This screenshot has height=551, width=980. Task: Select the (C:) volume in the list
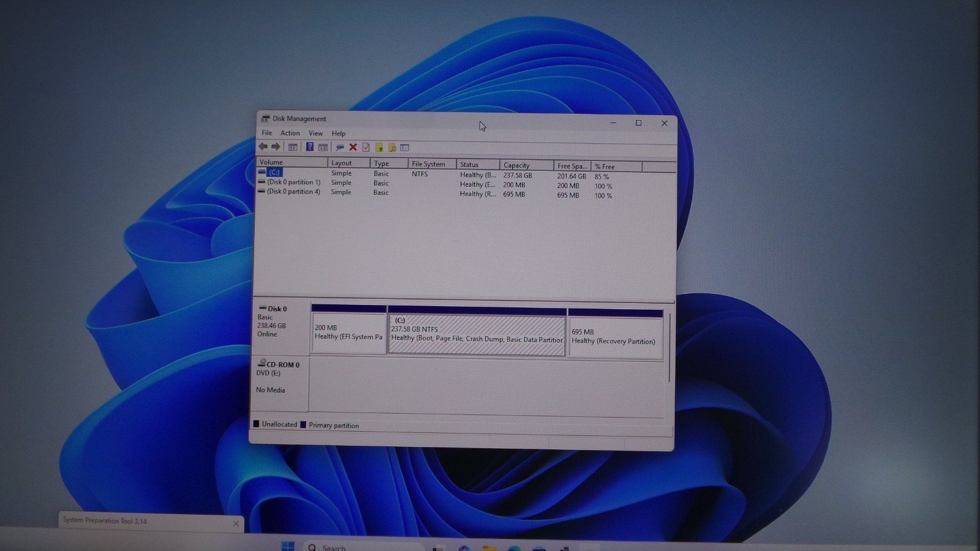click(x=274, y=172)
